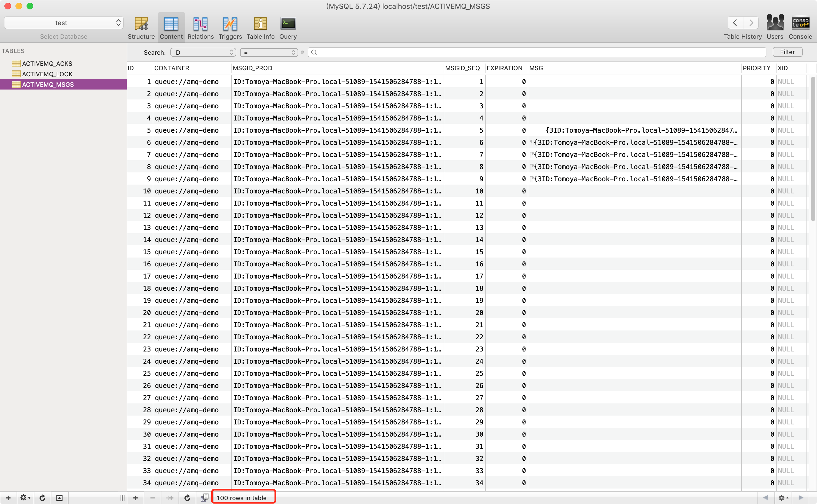Screen dimensions: 817x504
Task: Click the duplicate row button
Action: tap(170, 498)
